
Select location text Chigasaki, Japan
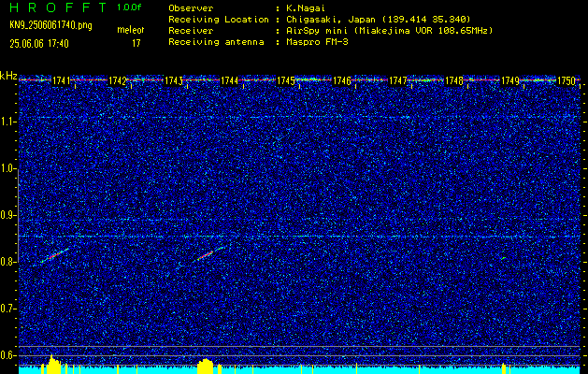click(x=330, y=20)
